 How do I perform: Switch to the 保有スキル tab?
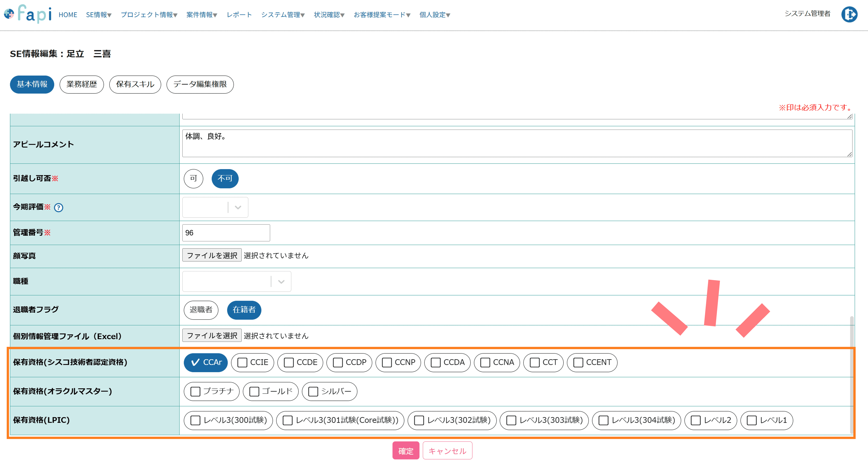point(135,84)
